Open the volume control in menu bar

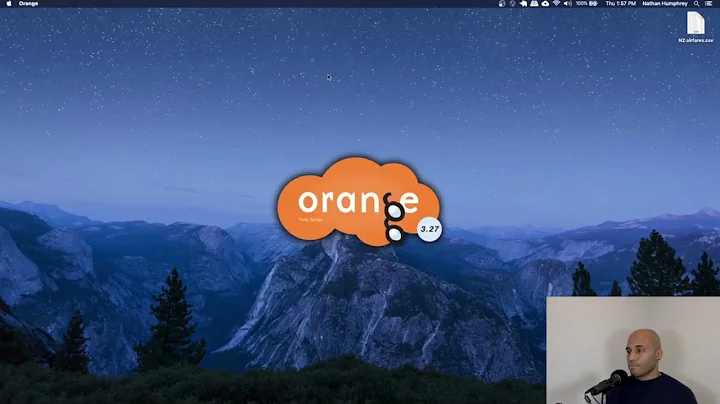568,3
